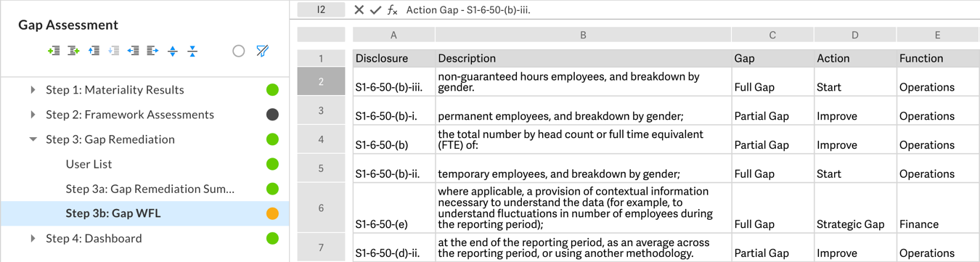
Task: Click the select-all corner box of spreadsheet
Action: [x=321, y=35]
